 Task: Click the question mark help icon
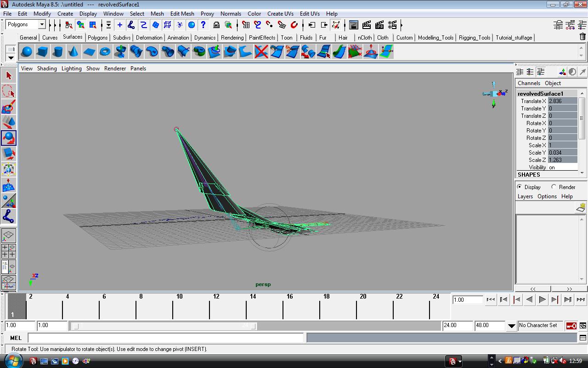203,25
